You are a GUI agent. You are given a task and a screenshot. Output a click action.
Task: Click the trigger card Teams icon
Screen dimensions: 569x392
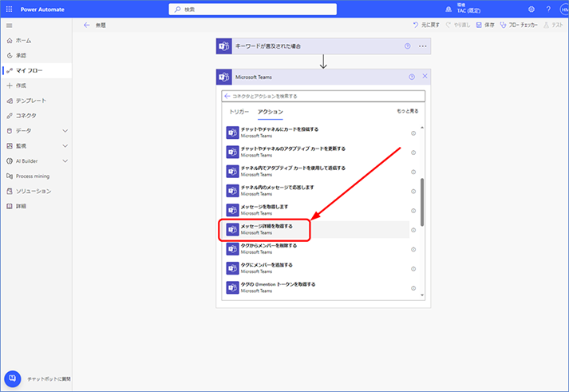[224, 46]
